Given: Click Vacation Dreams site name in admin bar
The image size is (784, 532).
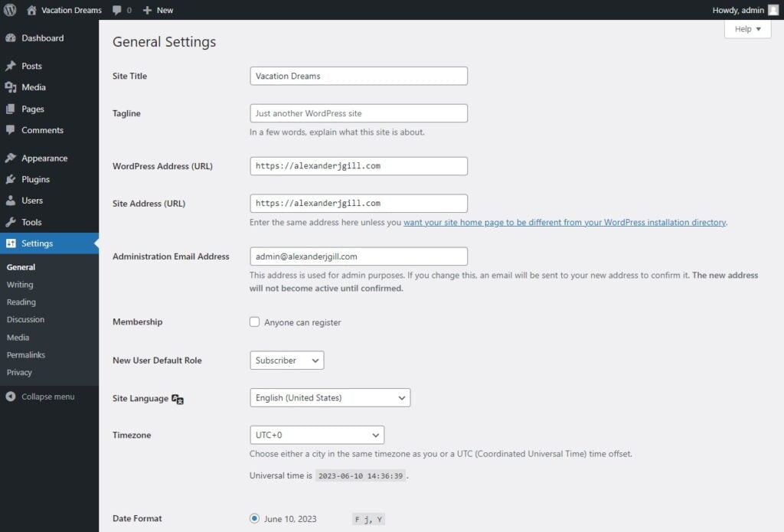Looking at the screenshot, I should [71, 10].
